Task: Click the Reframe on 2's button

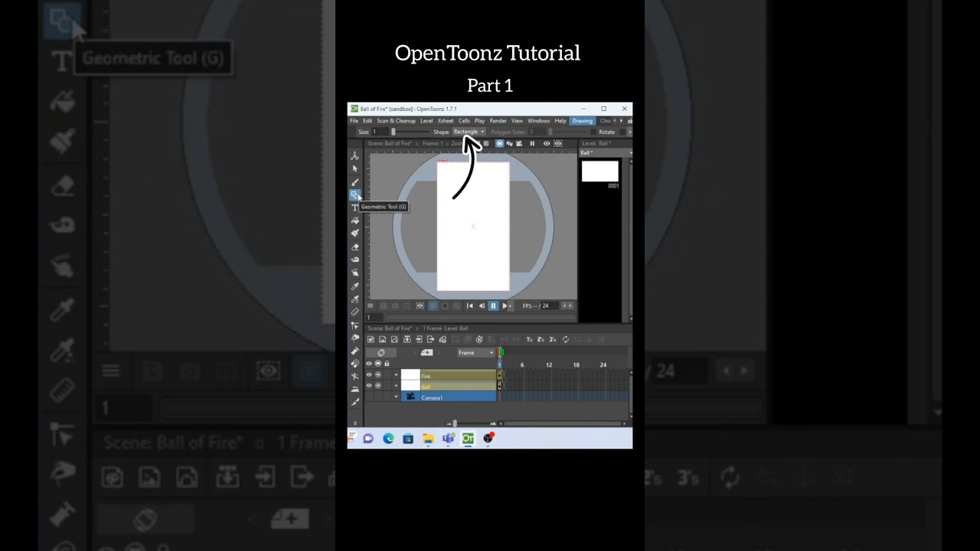Action: 541,339
